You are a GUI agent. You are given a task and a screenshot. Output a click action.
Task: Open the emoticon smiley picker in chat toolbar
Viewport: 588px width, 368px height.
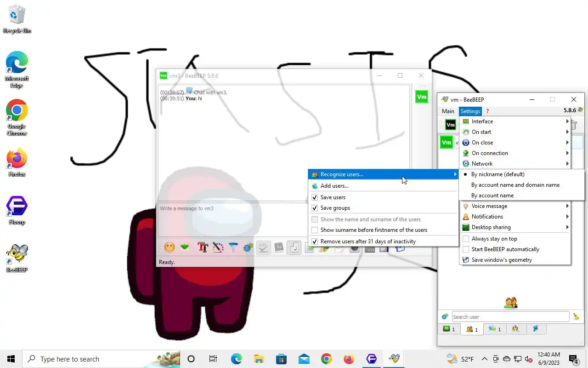click(x=170, y=247)
